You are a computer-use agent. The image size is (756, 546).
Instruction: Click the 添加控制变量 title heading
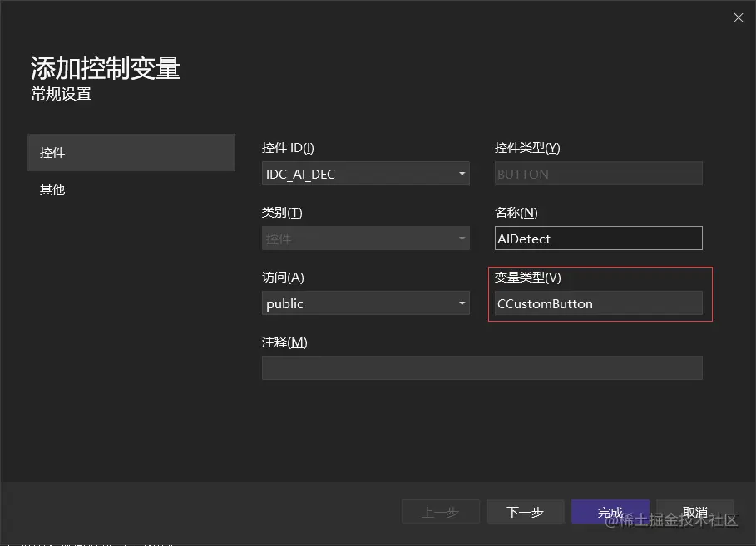[x=106, y=68]
